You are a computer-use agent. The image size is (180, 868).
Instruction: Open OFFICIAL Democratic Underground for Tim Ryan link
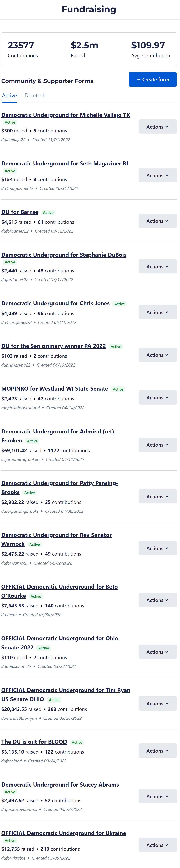coord(66,690)
